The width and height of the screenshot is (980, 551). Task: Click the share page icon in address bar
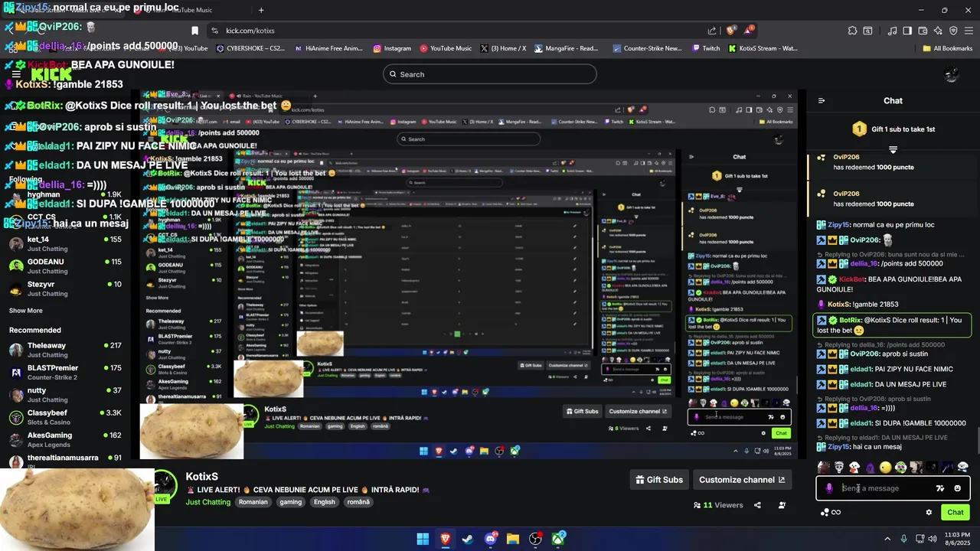(x=712, y=31)
